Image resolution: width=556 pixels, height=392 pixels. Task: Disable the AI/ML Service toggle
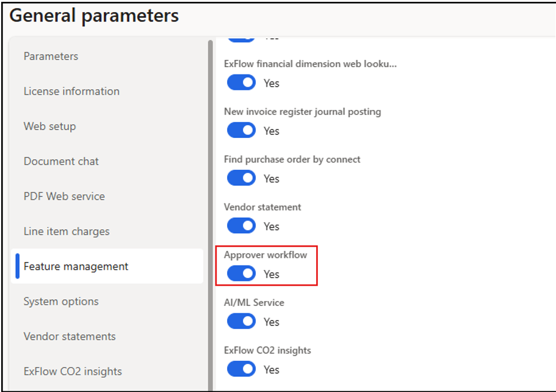tap(241, 321)
